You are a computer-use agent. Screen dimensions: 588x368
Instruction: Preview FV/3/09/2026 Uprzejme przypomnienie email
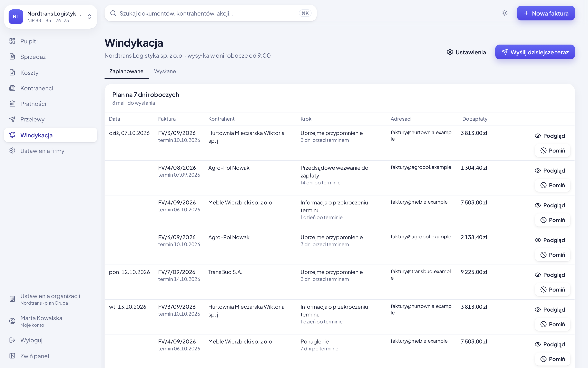(550, 136)
